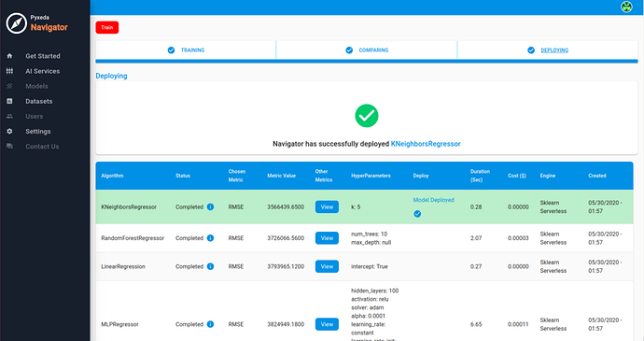The height and width of the screenshot is (341, 644).
Task: Click the Algorithm column header
Action: coord(112,176)
